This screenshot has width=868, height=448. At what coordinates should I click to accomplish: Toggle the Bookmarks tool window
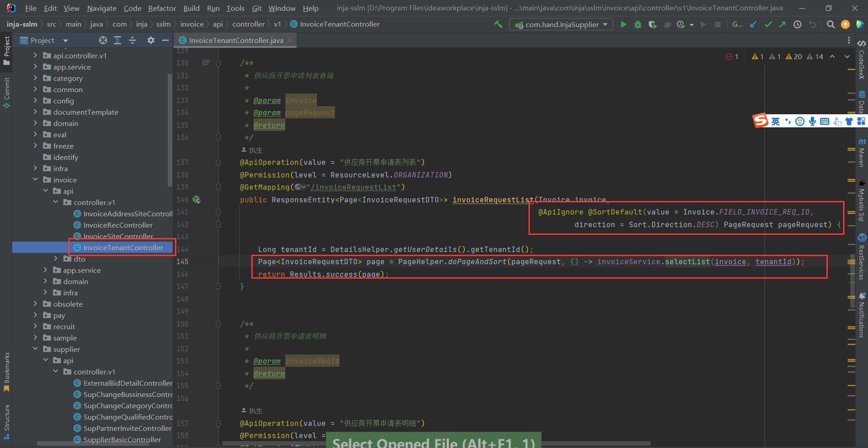click(x=6, y=372)
